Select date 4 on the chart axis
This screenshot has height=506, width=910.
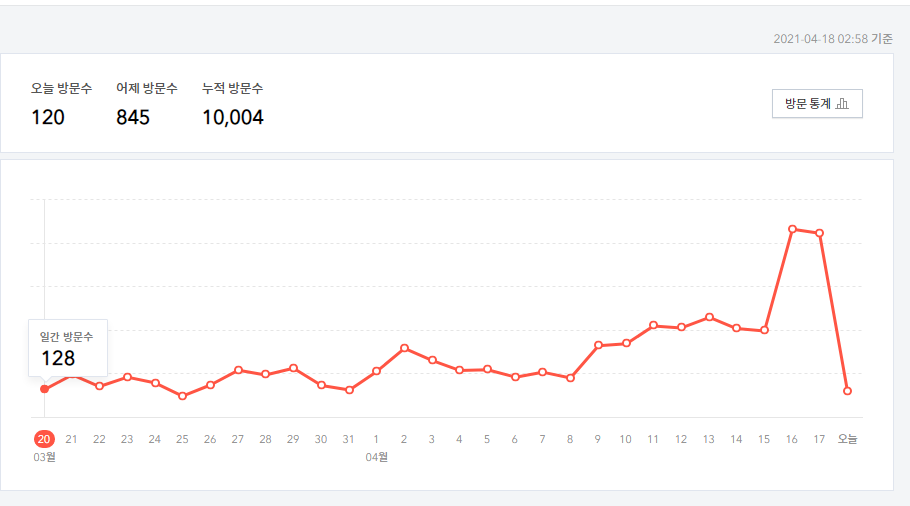point(459,439)
